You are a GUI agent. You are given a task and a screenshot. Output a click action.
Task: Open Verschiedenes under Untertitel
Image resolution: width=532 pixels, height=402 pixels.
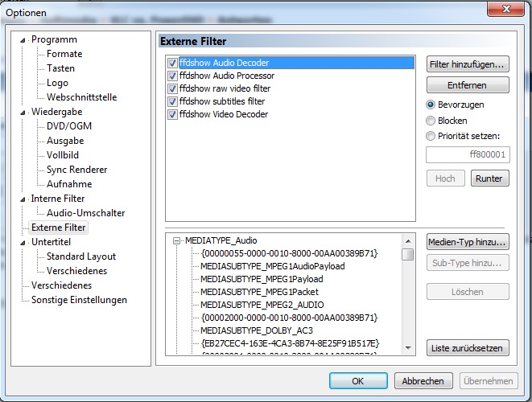point(77,271)
